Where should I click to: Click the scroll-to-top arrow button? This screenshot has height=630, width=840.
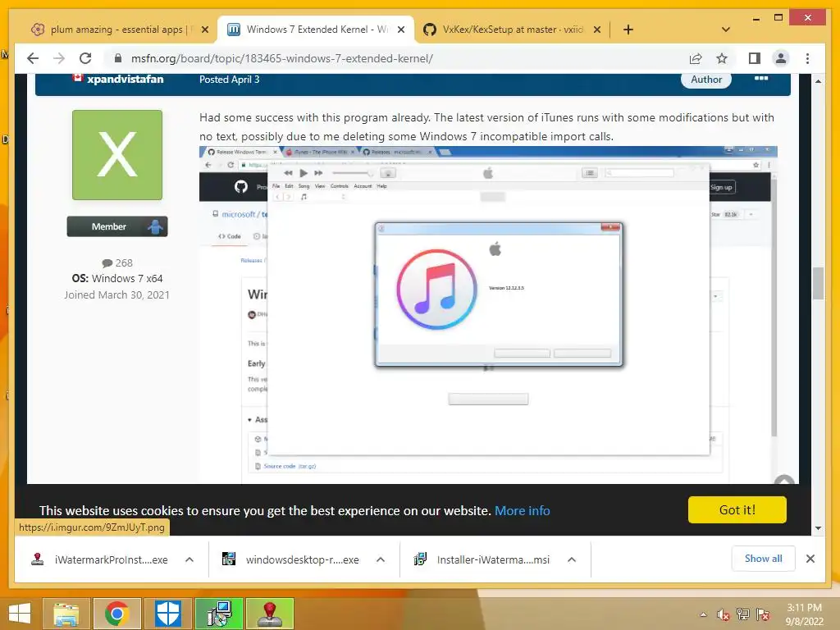pyautogui.click(x=785, y=480)
